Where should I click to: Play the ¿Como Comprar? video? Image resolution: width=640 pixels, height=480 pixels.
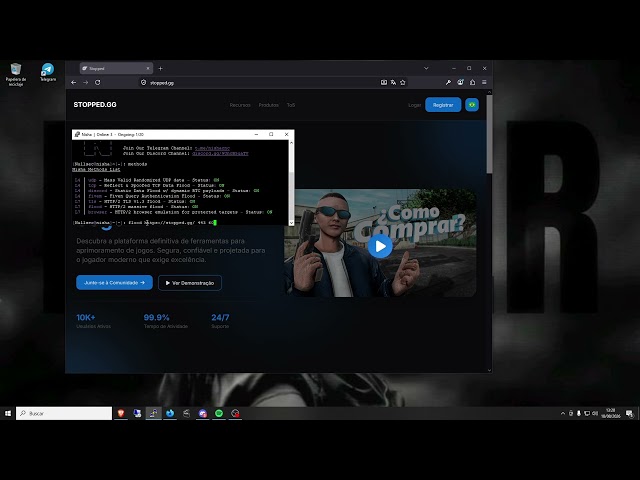(x=380, y=246)
